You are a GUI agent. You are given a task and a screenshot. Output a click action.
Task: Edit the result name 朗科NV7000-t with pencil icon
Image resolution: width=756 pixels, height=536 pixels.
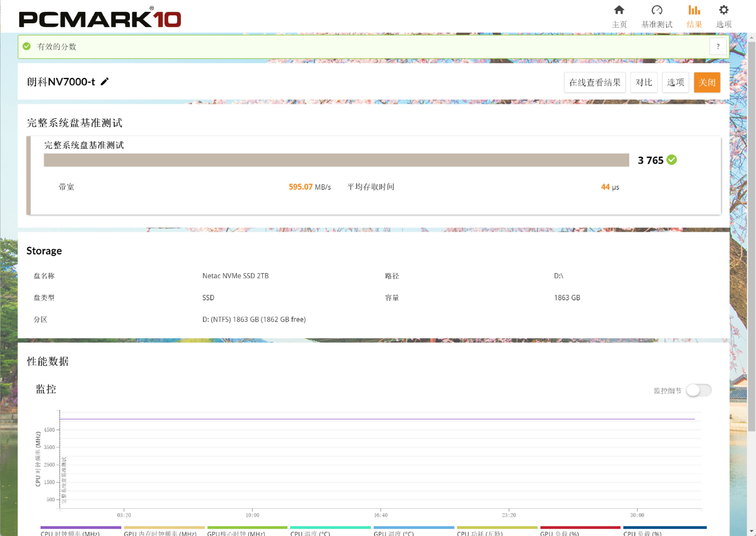coord(105,82)
